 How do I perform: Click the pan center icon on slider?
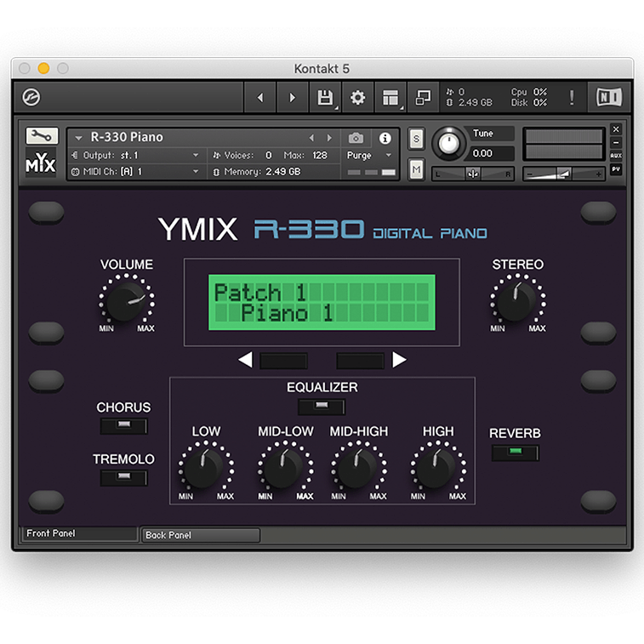(473, 174)
